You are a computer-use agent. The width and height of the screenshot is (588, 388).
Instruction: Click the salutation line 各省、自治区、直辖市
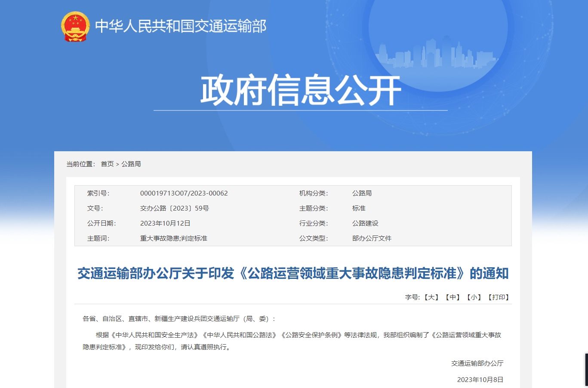(179, 319)
